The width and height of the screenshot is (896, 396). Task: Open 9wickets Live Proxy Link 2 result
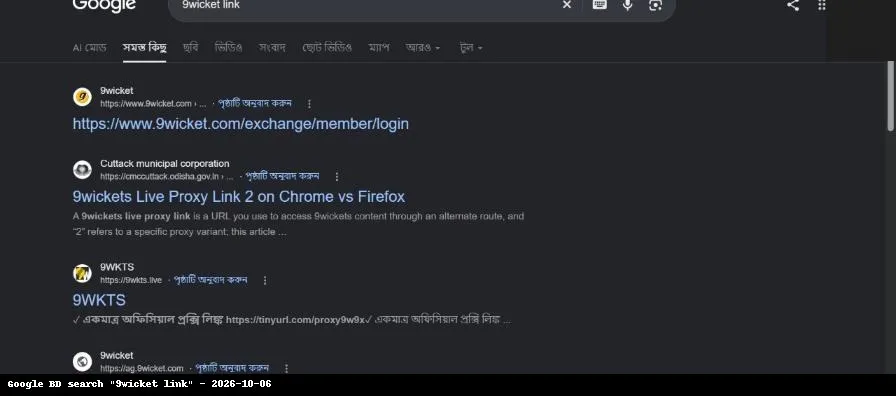pos(239,197)
